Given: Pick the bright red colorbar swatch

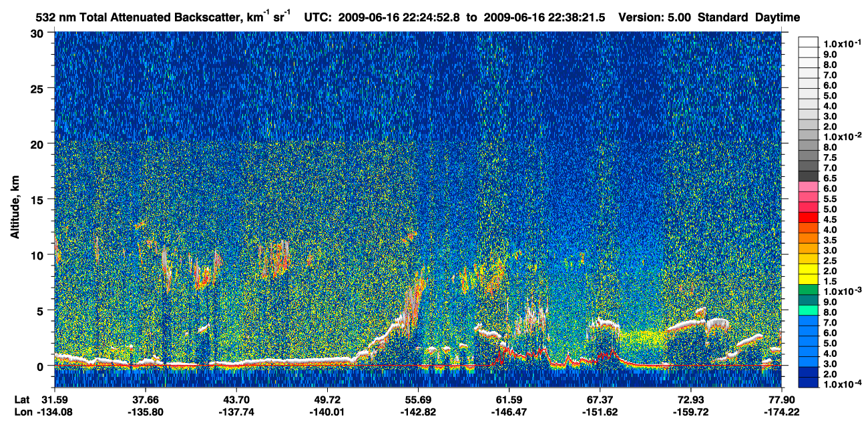Looking at the screenshot, I should click(809, 217).
